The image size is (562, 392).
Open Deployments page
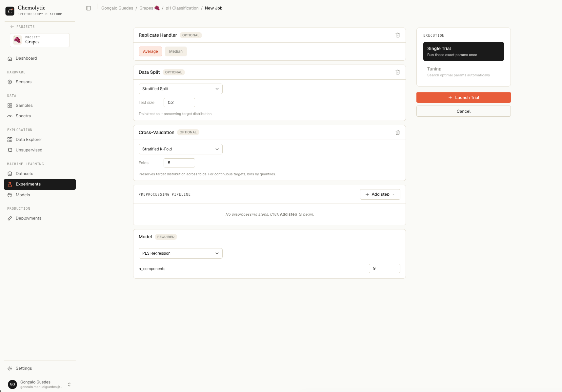click(40, 218)
